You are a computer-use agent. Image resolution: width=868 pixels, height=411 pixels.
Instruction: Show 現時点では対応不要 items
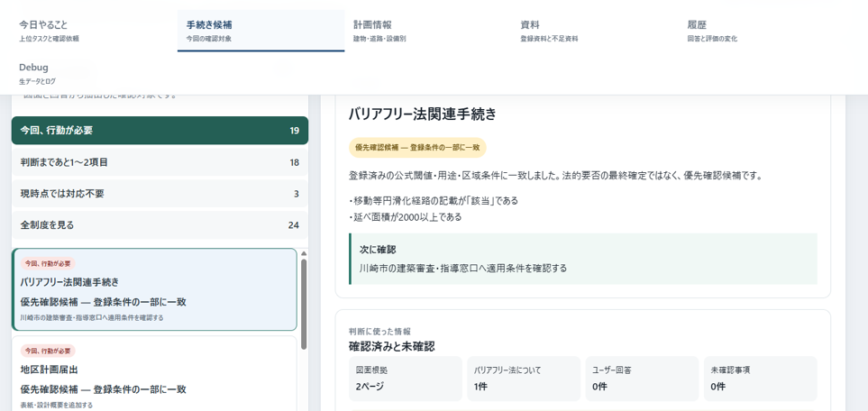click(x=160, y=194)
